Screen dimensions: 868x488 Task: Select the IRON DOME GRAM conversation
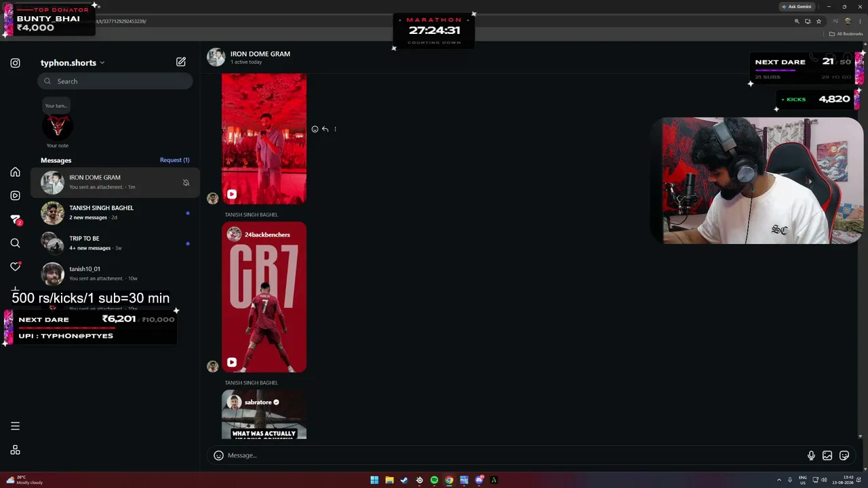(114, 183)
